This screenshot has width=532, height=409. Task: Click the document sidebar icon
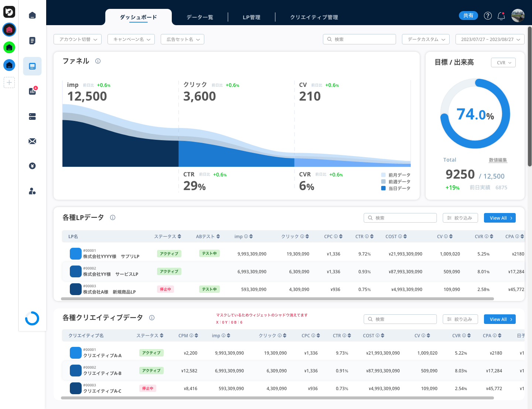pyautogui.click(x=33, y=41)
